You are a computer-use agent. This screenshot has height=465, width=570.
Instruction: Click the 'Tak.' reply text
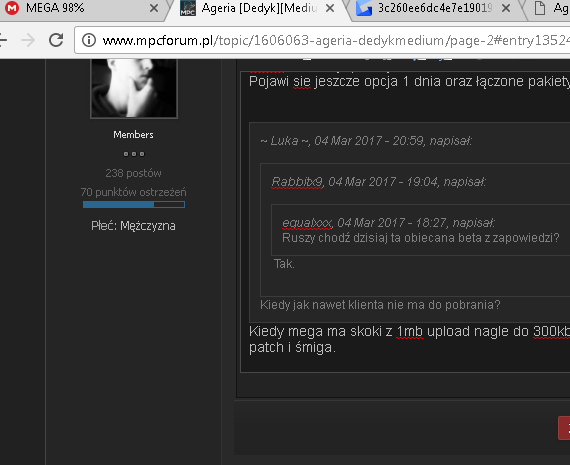[x=284, y=264]
